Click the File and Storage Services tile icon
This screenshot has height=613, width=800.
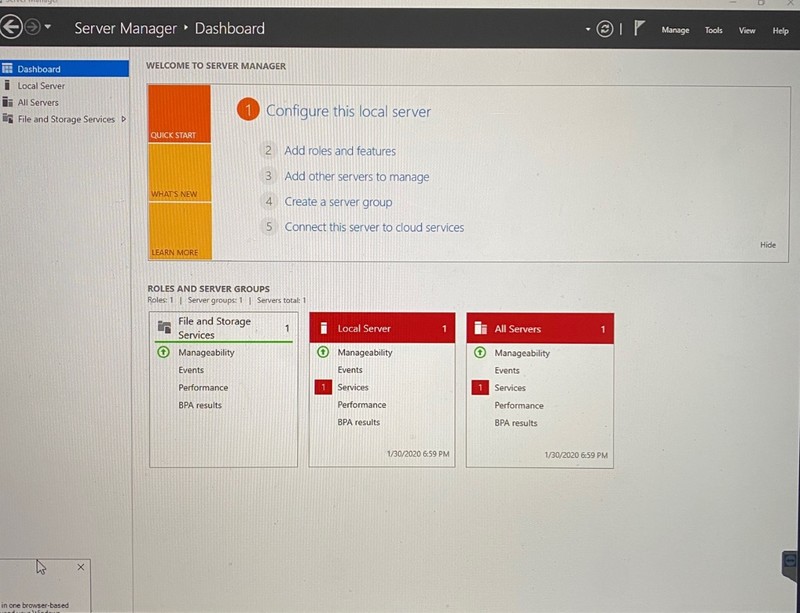164,327
